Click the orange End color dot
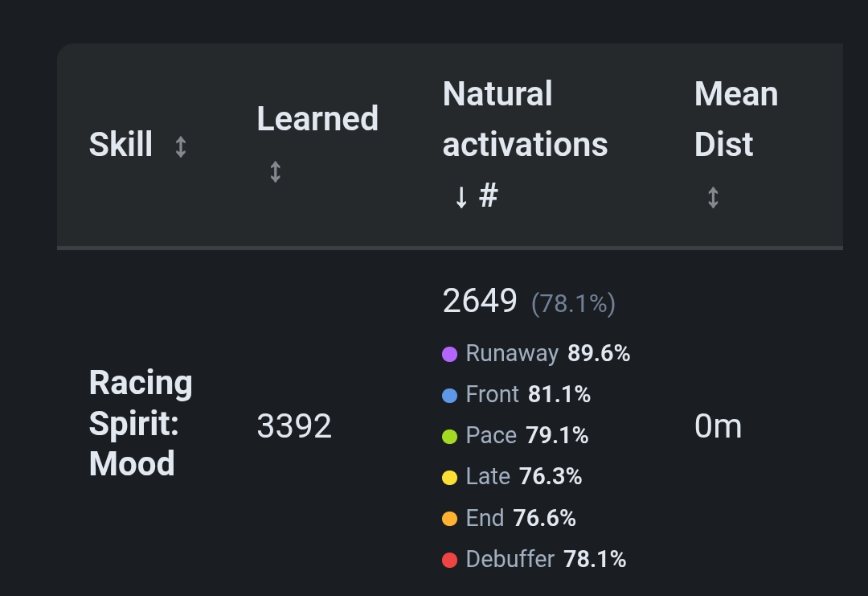Viewport: 868px width, 596px height. tap(449, 519)
